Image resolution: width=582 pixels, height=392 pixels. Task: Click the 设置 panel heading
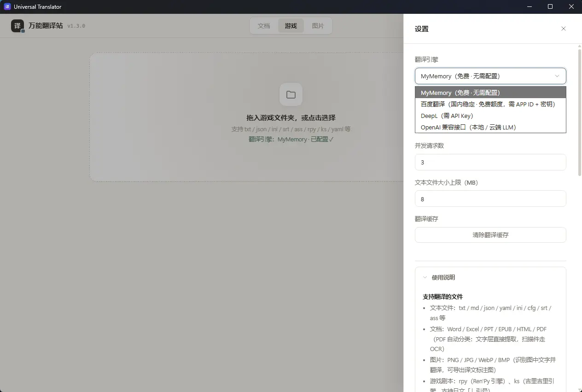(422, 29)
